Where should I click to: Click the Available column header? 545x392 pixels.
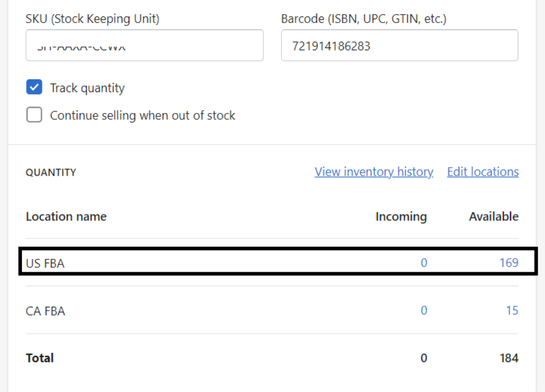tap(494, 216)
